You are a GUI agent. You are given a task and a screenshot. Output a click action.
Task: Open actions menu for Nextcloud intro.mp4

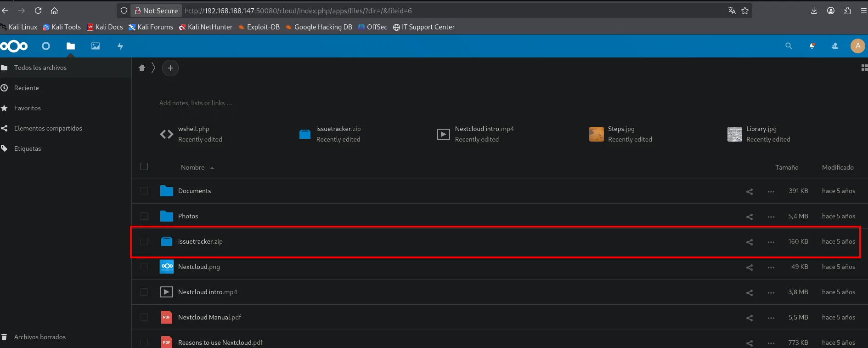pos(771,292)
